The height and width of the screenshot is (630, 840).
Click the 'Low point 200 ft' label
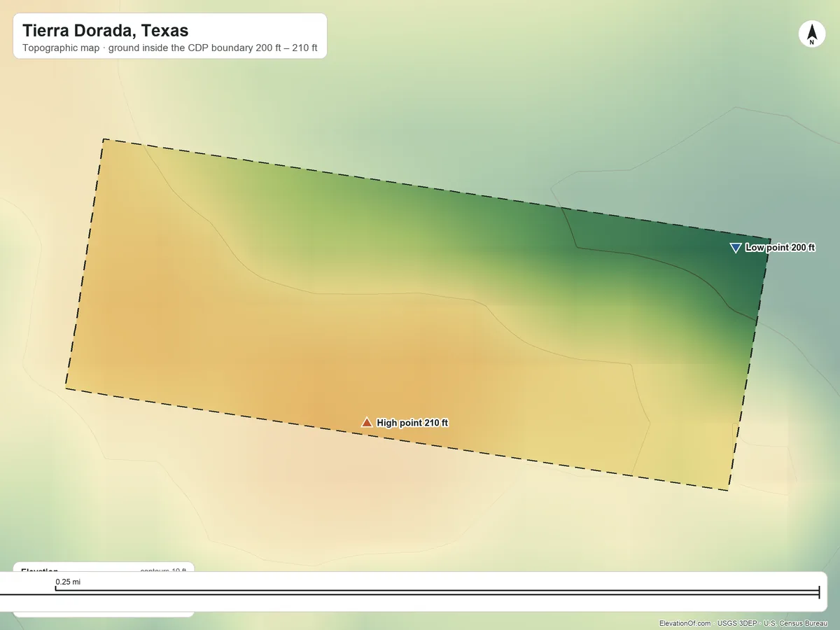click(x=780, y=248)
